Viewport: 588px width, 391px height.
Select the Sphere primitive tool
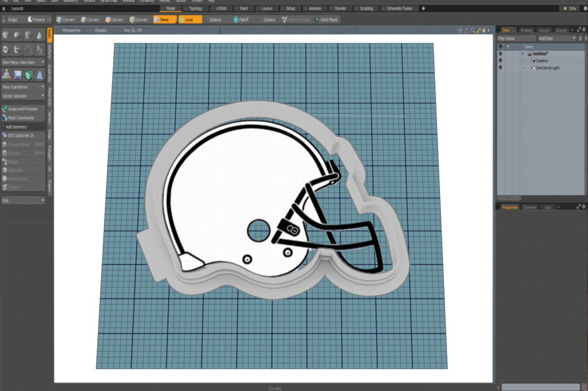click(17, 35)
